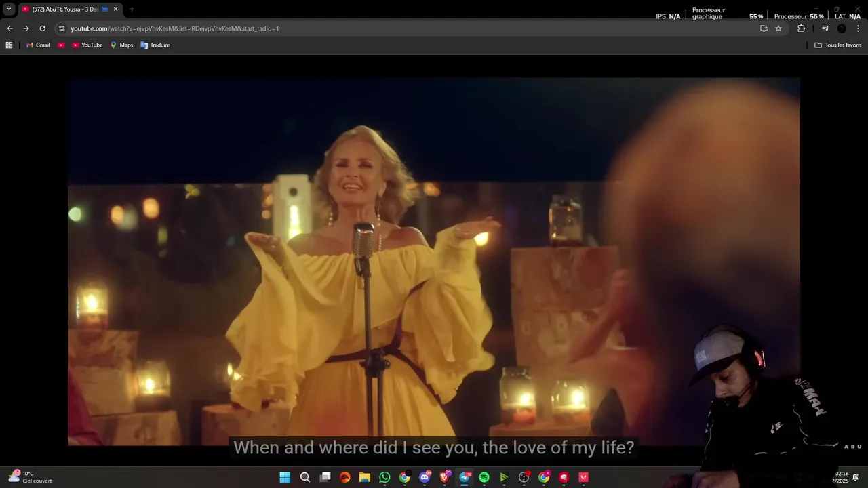This screenshot has width=868, height=488.
Task: Open the Traduire bookmark
Action: 155,45
